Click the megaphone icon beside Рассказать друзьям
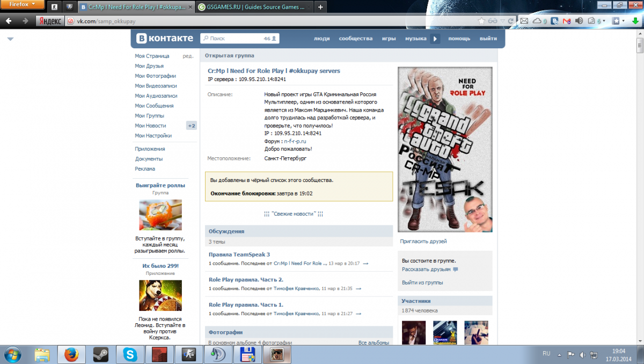Screen dimensions: 644x364 [x=456, y=270]
